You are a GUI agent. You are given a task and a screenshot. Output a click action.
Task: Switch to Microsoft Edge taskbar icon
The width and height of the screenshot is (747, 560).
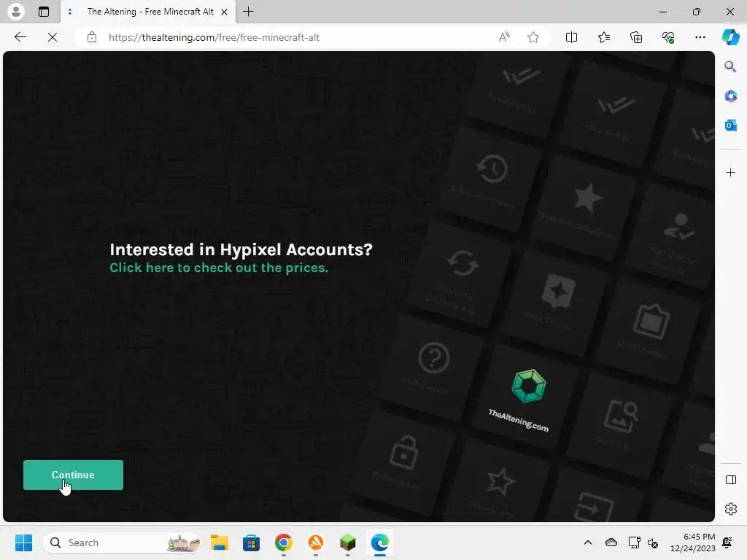(x=379, y=542)
